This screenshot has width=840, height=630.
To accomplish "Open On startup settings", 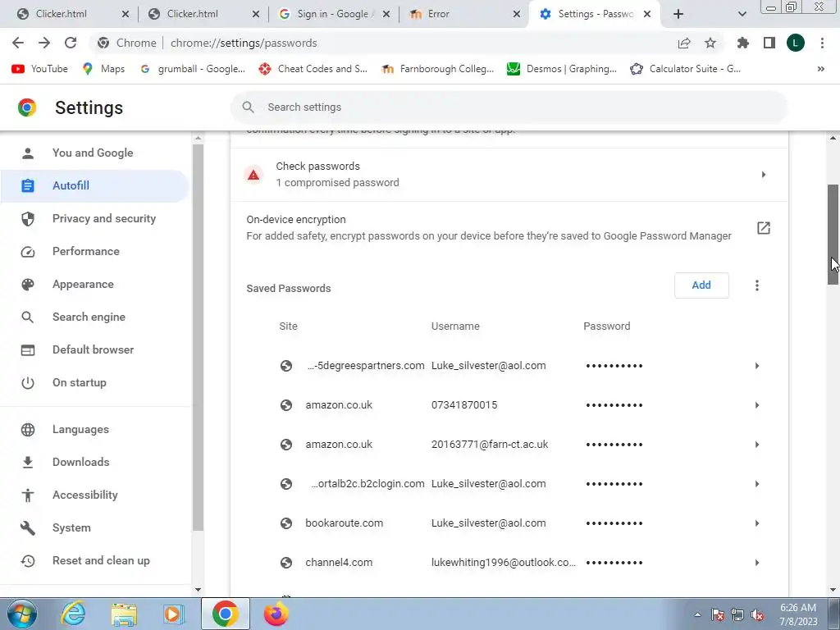I will (94, 382).
